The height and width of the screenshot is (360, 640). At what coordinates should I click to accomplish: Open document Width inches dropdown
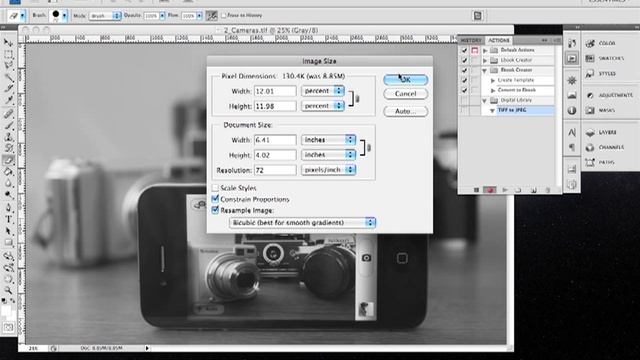point(329,140)
